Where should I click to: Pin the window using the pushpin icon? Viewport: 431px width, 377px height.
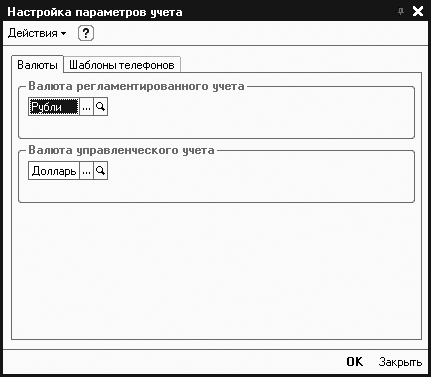(401, 12)
